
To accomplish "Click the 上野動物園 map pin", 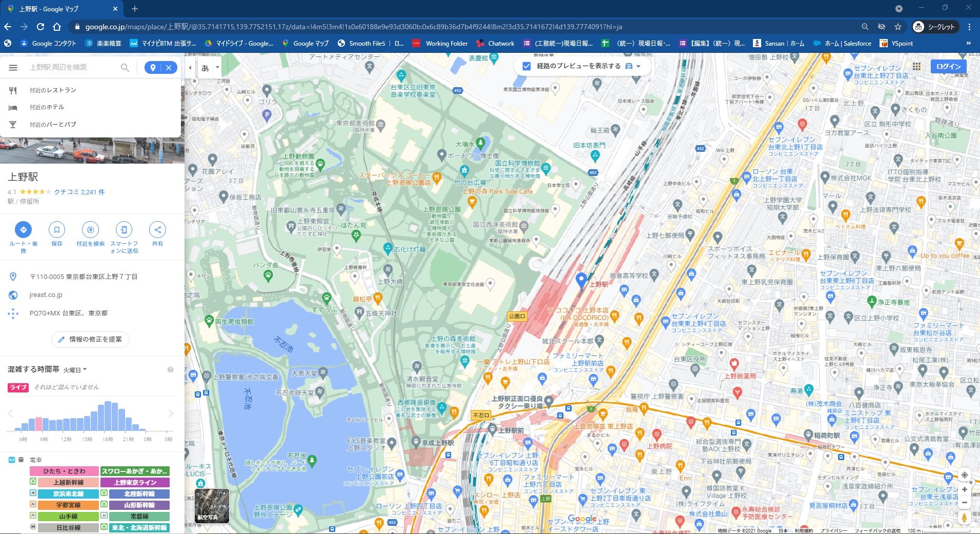I will (x=320, y=164).
